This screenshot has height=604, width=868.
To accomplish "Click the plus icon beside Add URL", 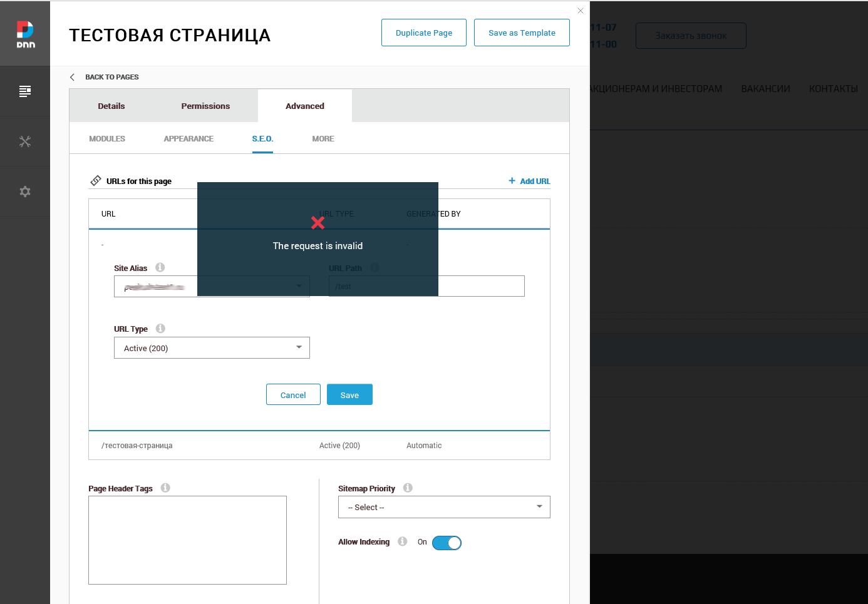I will [512, 181].
